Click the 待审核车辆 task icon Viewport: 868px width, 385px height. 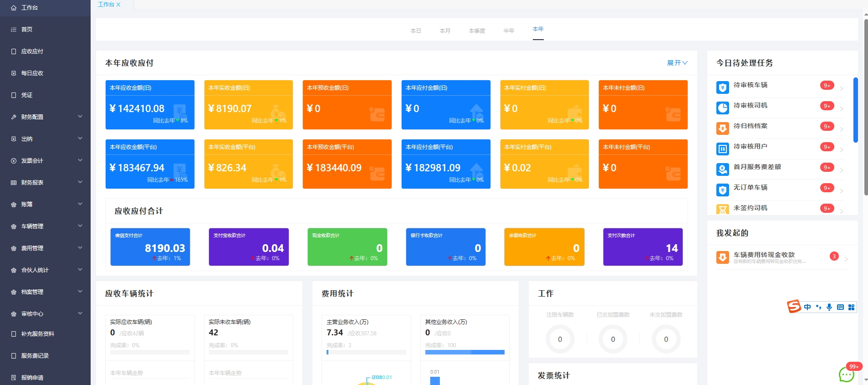click(x=722, y=87)
